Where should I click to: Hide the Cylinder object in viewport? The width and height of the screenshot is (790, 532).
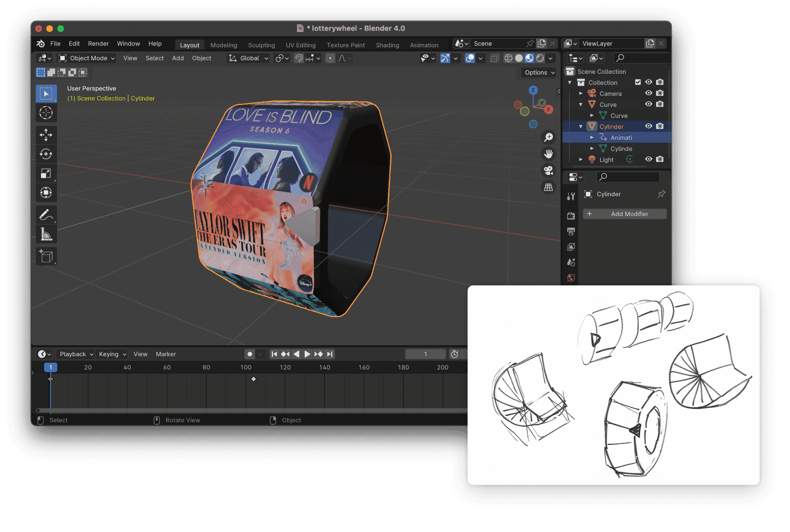click(x=649, y=126)
